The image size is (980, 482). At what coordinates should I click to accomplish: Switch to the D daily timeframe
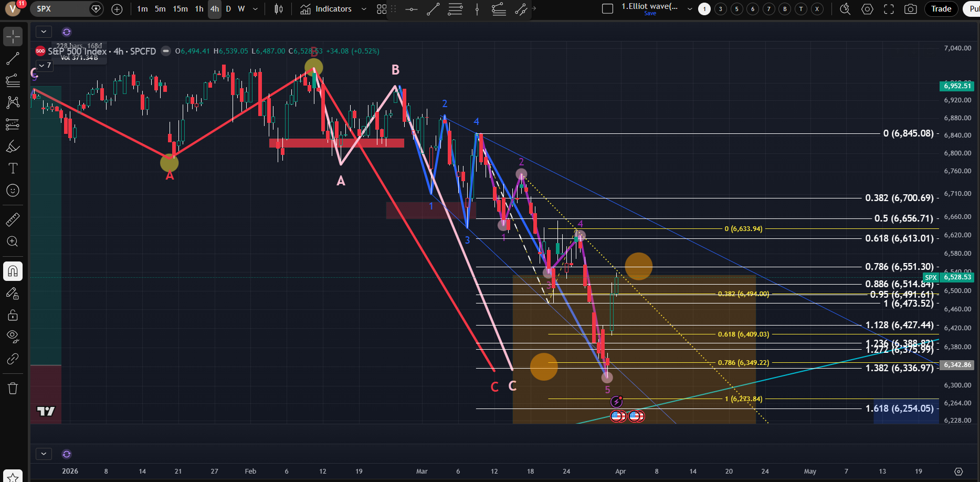(228, 9)
